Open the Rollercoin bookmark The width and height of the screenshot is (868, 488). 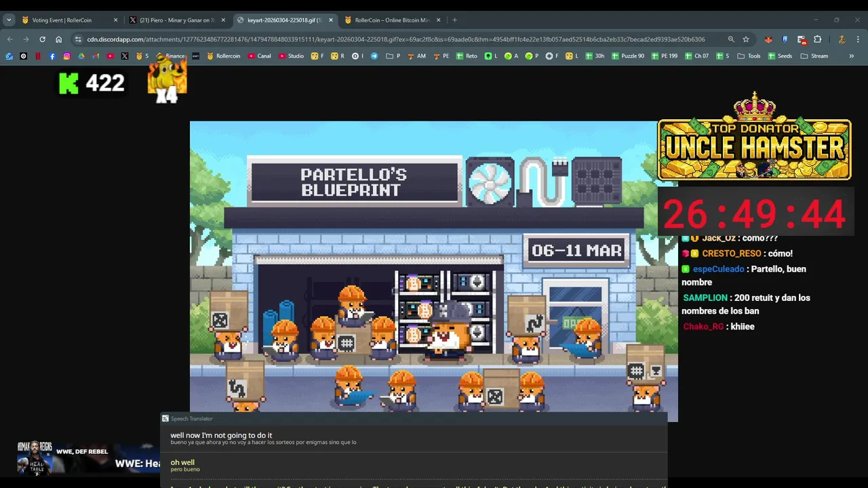223,56
